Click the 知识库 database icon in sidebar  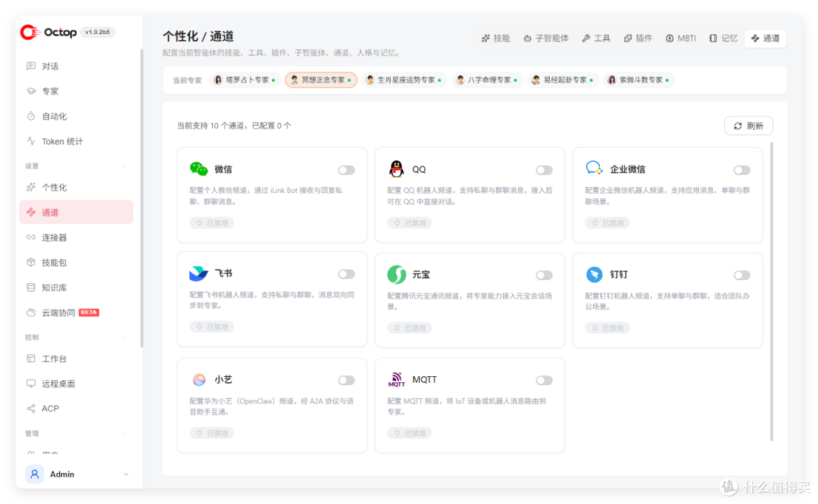[x=31, y=287]
